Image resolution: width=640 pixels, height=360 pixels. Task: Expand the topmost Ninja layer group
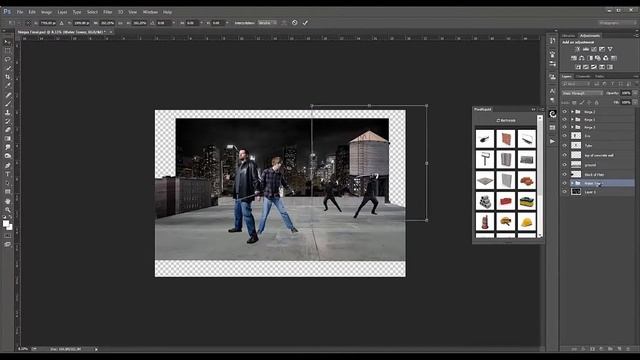click(x=572, y=111)
